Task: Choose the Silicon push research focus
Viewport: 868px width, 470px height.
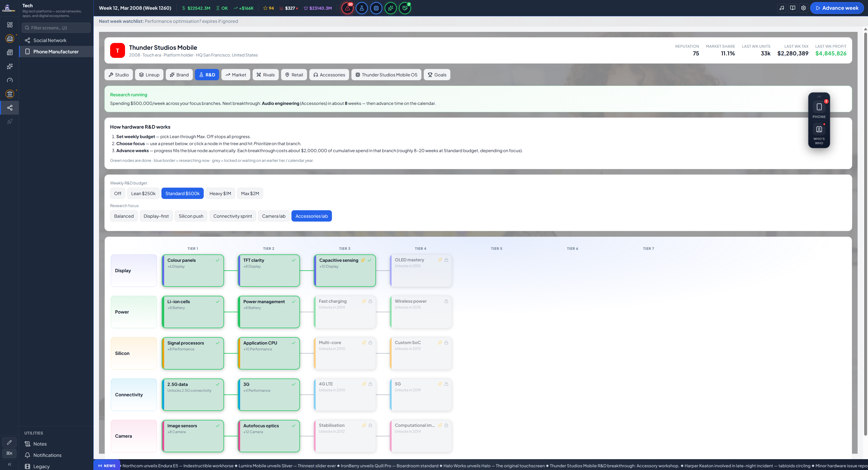Action: (191, 216)
